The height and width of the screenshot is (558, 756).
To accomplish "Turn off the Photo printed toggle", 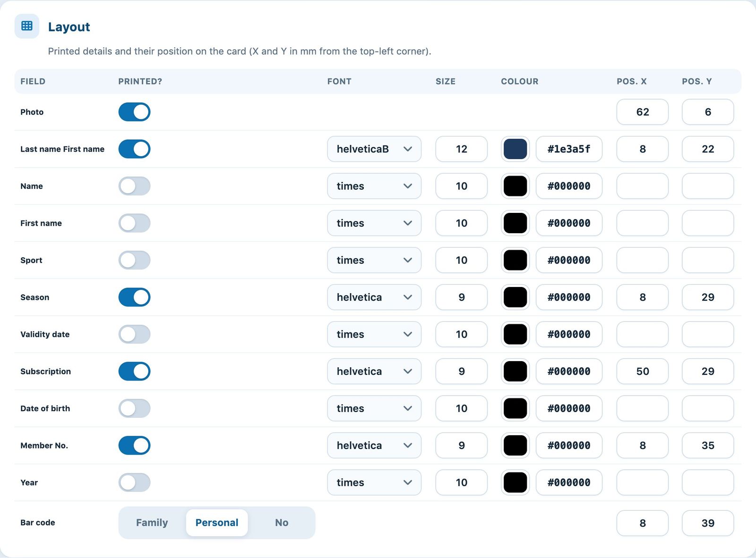I will tap(134, 112).
